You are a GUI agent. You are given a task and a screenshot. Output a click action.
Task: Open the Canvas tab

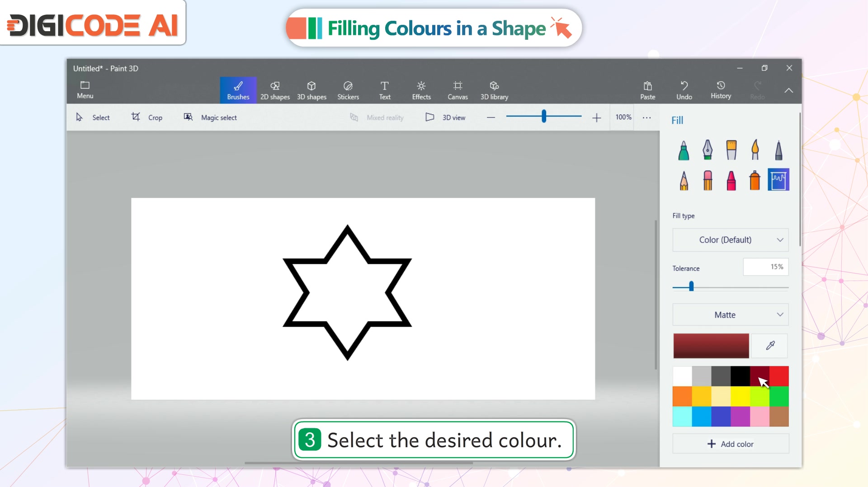pyautogui.click(x=458, y=90)
